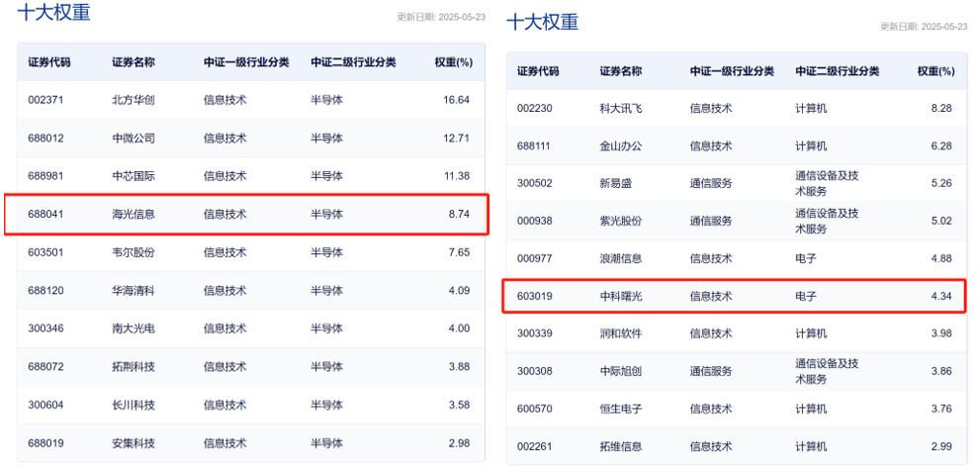Select security code 000938
This screenshot has height=476, width=980.
coord(534,221)
